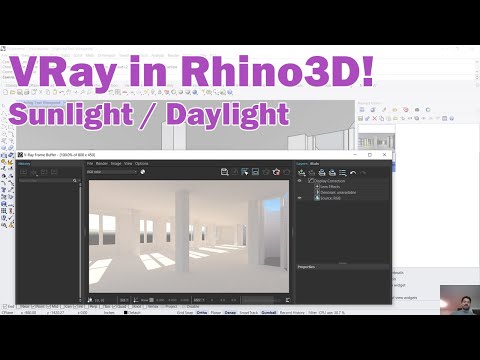Toggle the End osnap checkbox
The image size is (480, 360).
5,306
